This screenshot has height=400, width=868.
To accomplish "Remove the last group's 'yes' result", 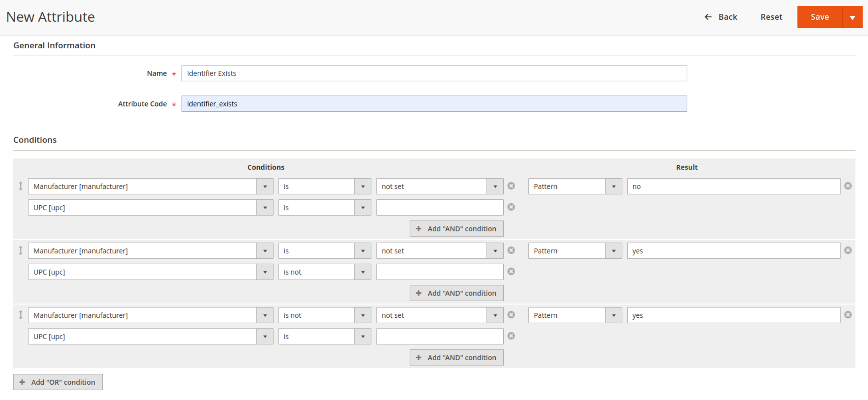I will pos(848,315).
